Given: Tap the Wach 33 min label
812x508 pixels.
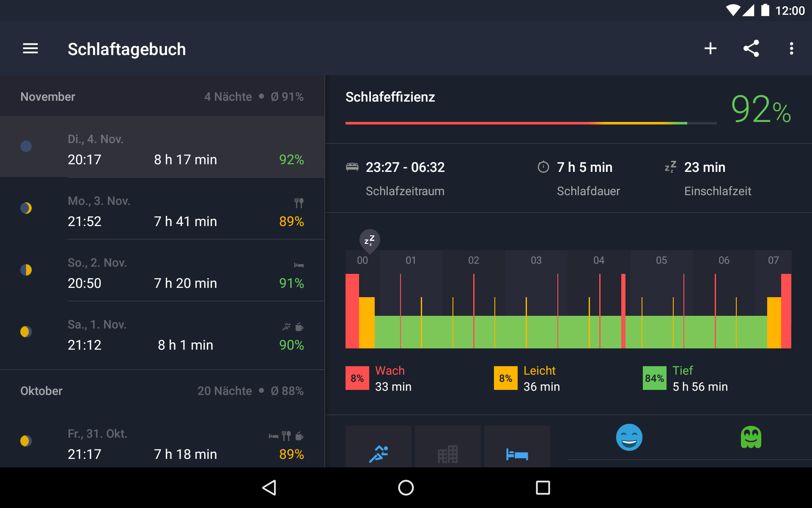Looking at the screenshot, I should (393, 378).
